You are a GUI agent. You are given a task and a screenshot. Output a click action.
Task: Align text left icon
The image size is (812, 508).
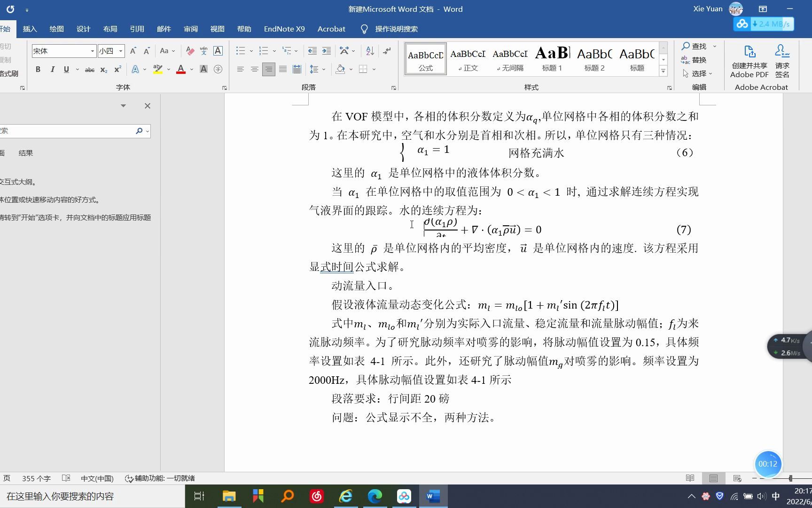pyautogui.click(x=240, y=69)
